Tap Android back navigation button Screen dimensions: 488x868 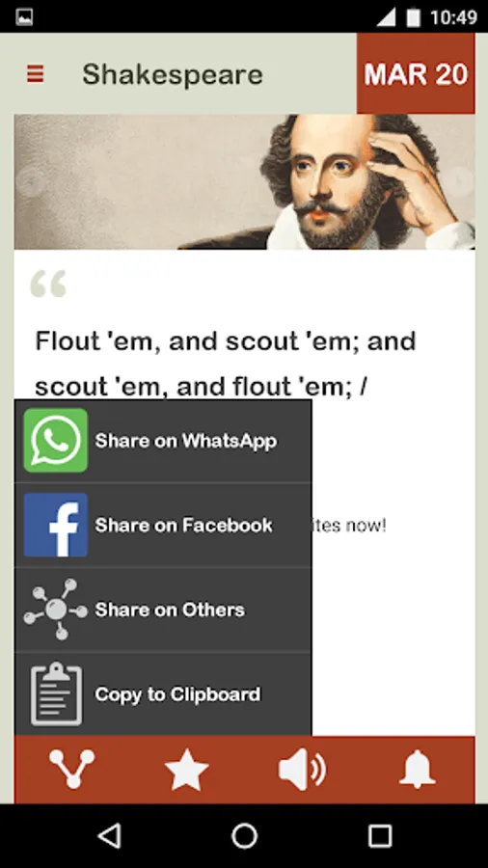click(110, 835)
